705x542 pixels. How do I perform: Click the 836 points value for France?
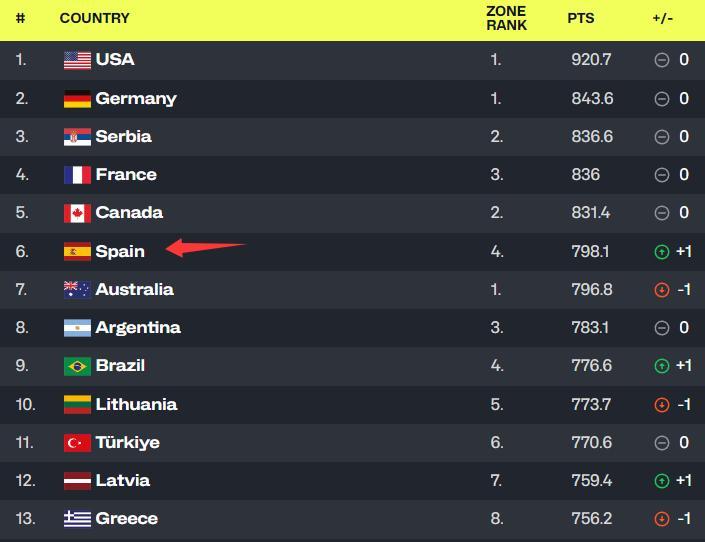(585, 175)
